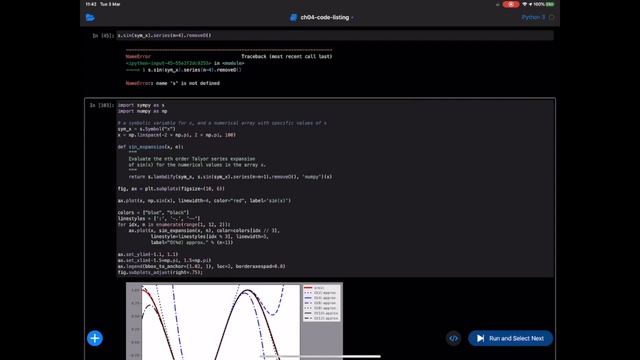Click the 'fig, ax = plt.subplots' line
Image resolution: width=640 pixels, height=360 pixels.
(171, 189)
